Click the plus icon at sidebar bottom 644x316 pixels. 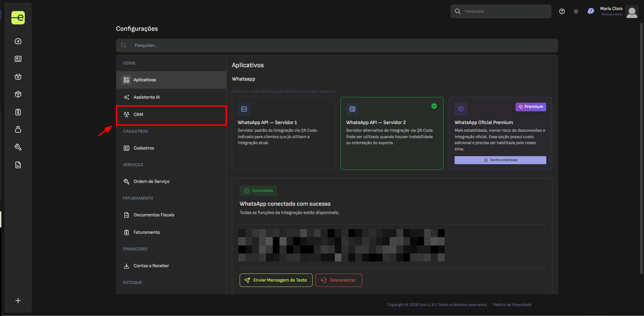click(18, 301)
